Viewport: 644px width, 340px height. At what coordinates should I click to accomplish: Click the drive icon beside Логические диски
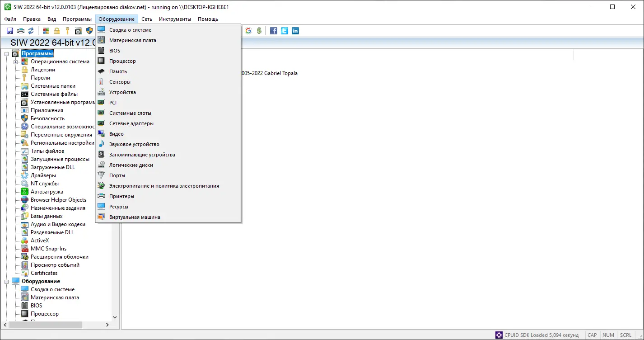(101, 165)
